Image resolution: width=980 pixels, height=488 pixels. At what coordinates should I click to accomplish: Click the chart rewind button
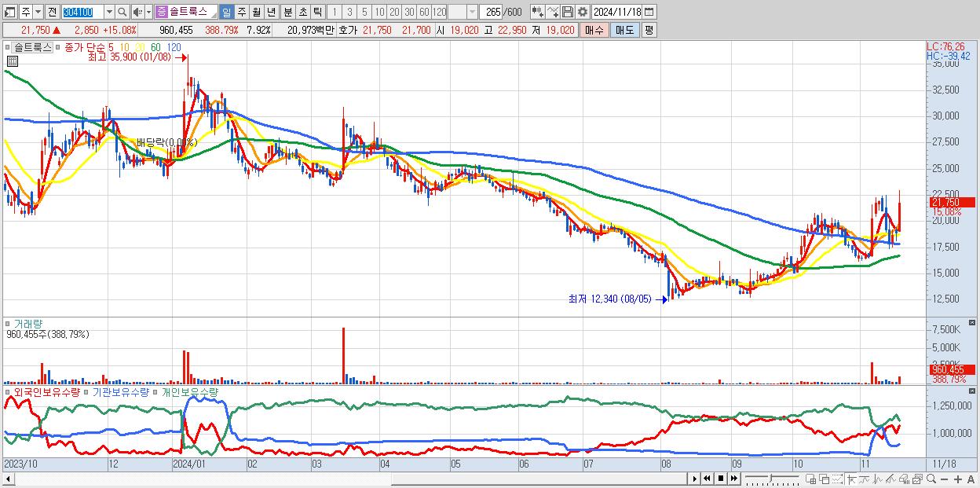click(x=707, y=479)
